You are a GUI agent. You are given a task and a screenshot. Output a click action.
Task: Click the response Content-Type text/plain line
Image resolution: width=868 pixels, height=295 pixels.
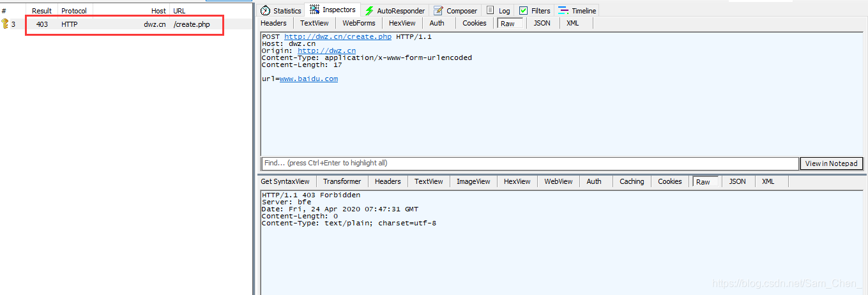349,223
